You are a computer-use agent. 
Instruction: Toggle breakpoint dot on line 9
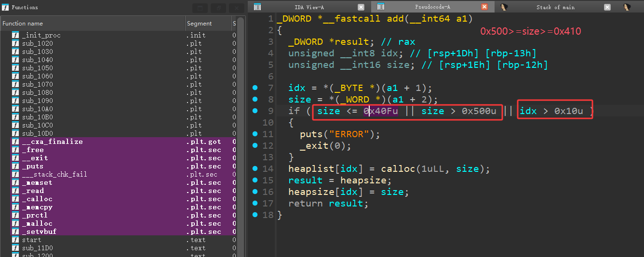255,111
